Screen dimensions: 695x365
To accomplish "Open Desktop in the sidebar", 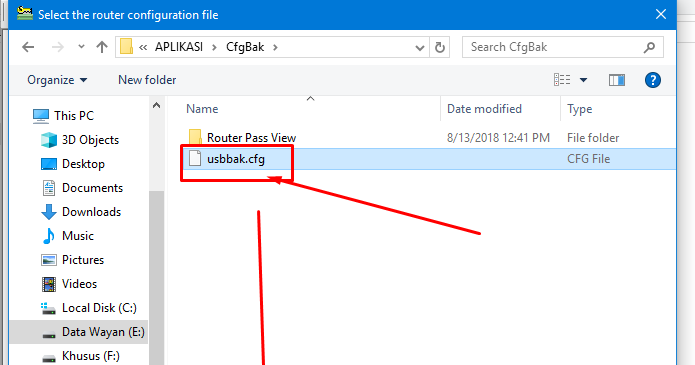I will [x=83, y=164].
